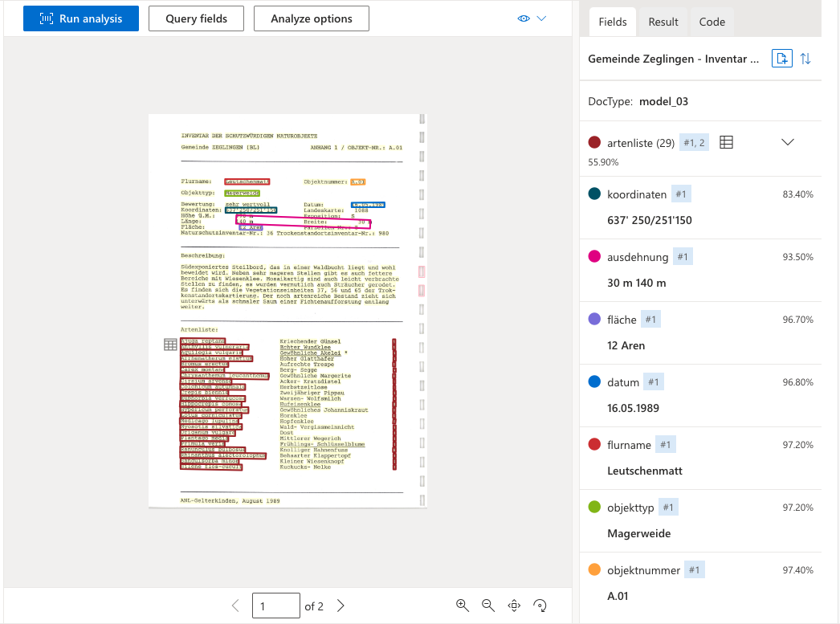The height and width of the screenshot is (624, 840).
Task: Expand the artenliste field row
Action: point(788,142)
